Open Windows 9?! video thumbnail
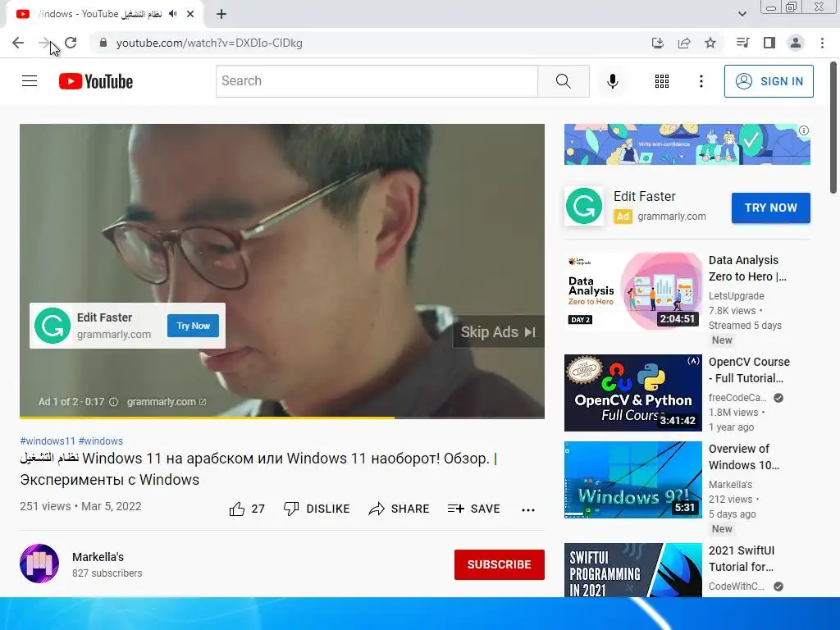 point(633,479)
